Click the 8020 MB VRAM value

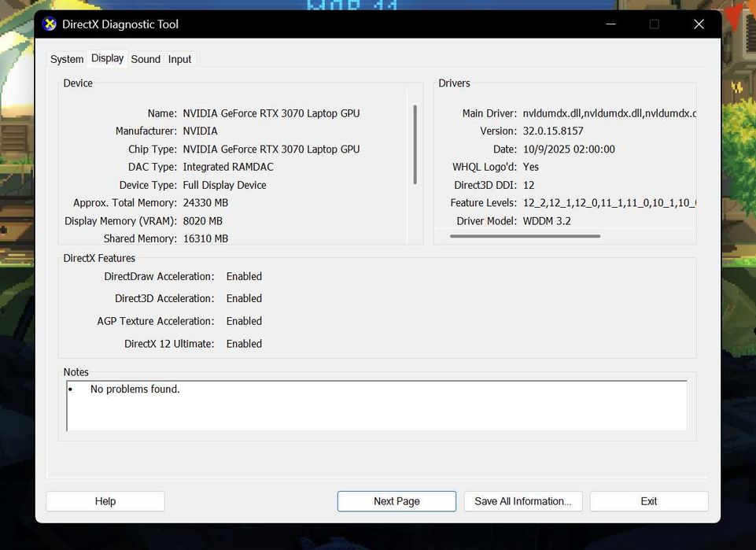point(202,221)
